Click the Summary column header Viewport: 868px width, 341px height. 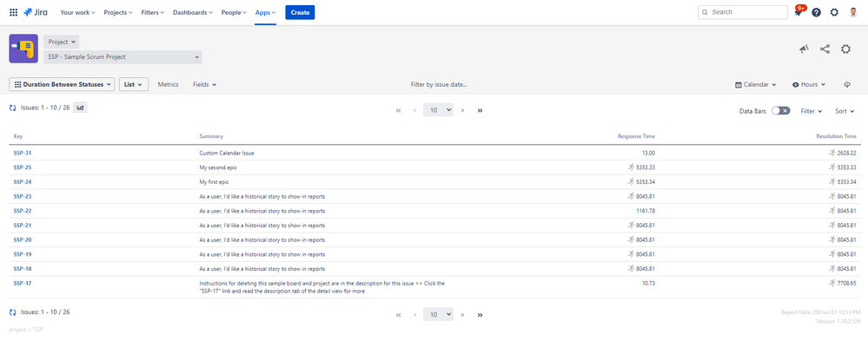coord(211,136)
